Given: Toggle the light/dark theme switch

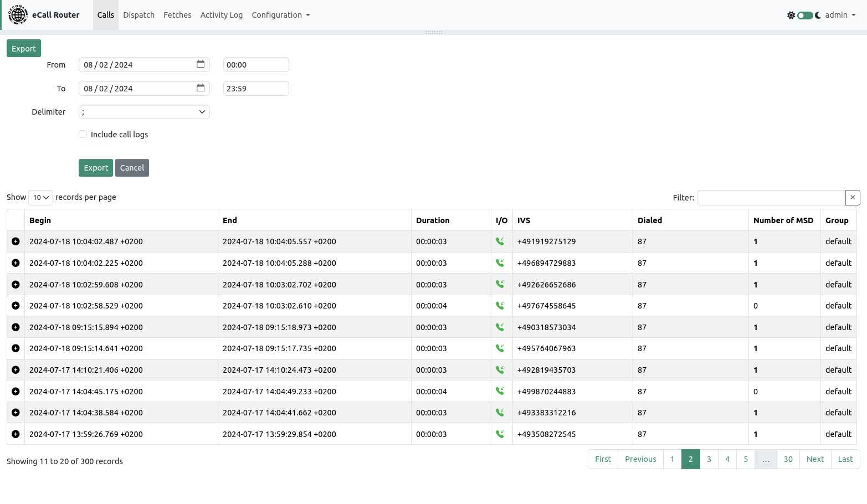Looking at the screenshot, I should 805,16.
